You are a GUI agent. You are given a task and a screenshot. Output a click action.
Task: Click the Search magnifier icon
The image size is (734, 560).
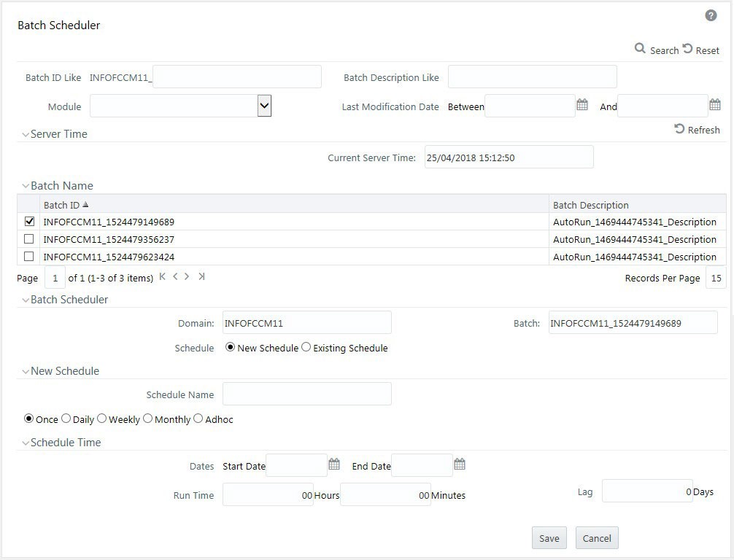click(x=639, y=48)
